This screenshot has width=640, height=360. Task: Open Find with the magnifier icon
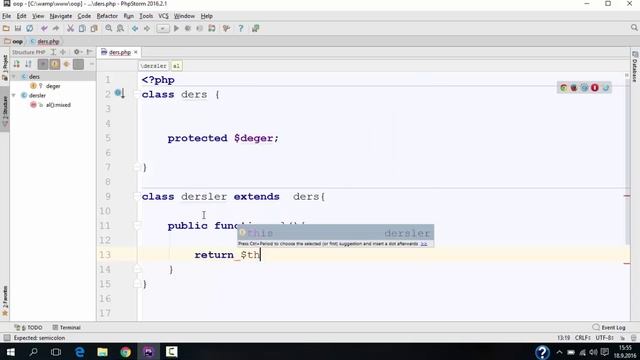[x=109, y=28]
